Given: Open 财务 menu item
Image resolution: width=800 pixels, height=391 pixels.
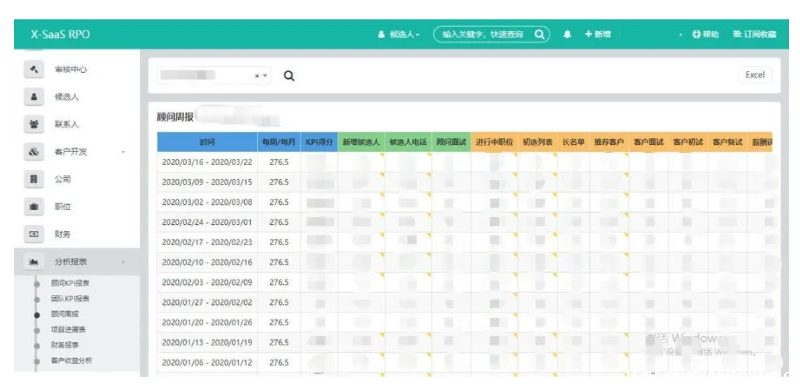Looking at the screenshot, I should (x=63, y=234).
